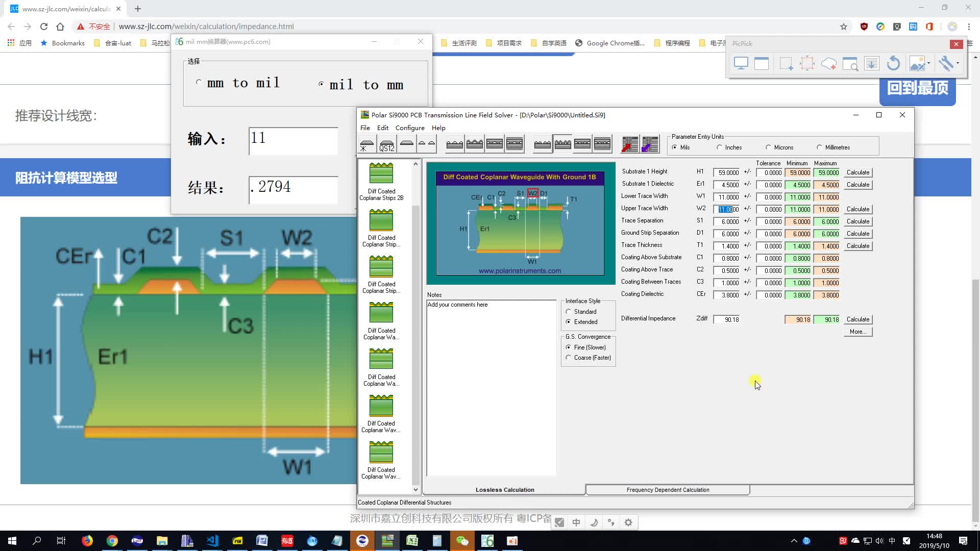
Task: Click the W2 Upper Trace Width input field
Action: pyautogui.click(x=726, y=209)
